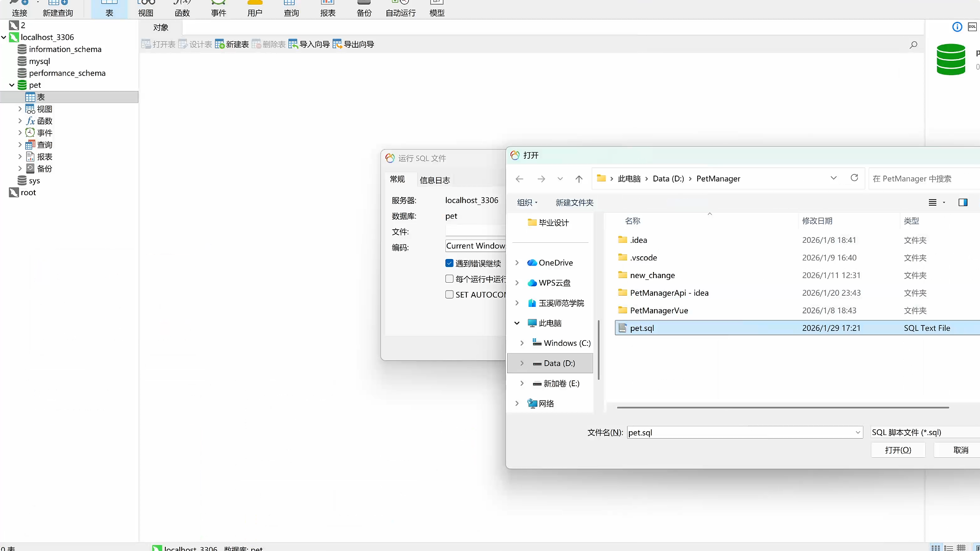Switch to the 信息日志 tab
This screenshot has height=551, width=980.
(x=435, y=180)
